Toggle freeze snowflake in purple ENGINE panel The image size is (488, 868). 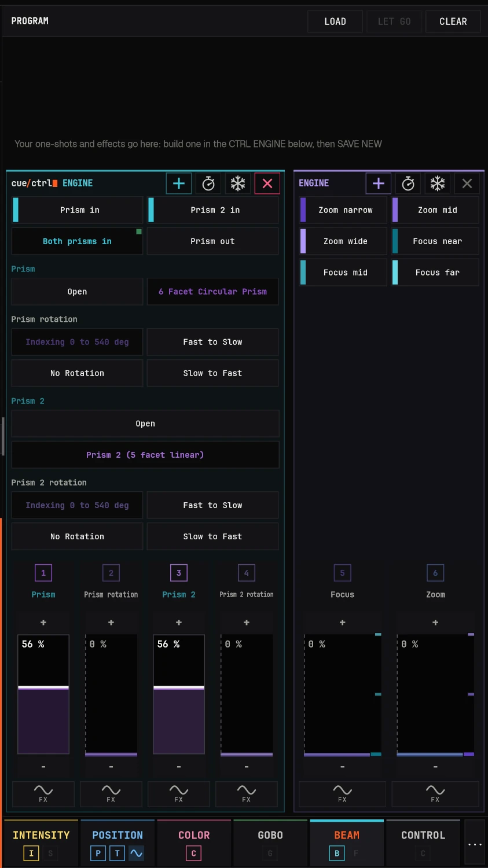coord(438,183)
